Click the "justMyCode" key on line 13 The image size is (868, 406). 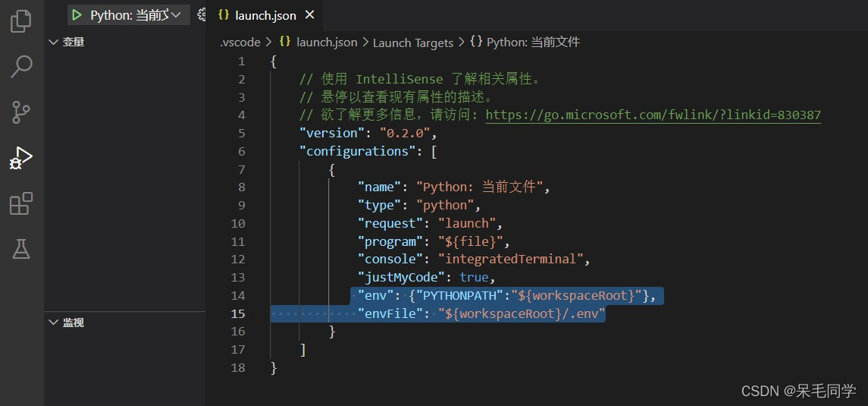point(402,278)
